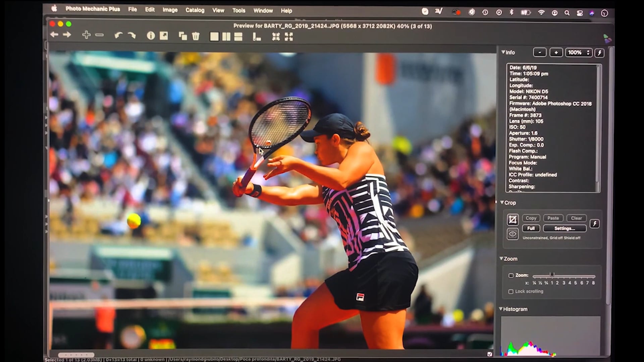Collapse the Histogram panel section
The width and height of the screenshot is (644, 362).
click(x=501, y=309)
